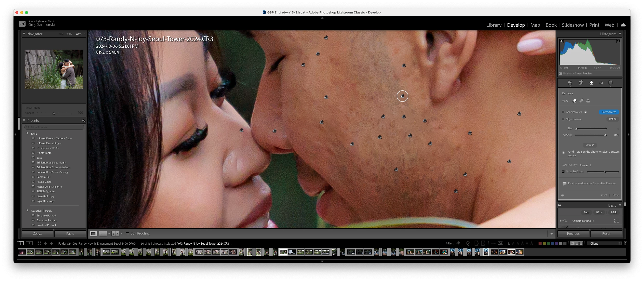Click the add preset plus icon
The height and width of the screenshot is (281, 644).
[83, 120]
